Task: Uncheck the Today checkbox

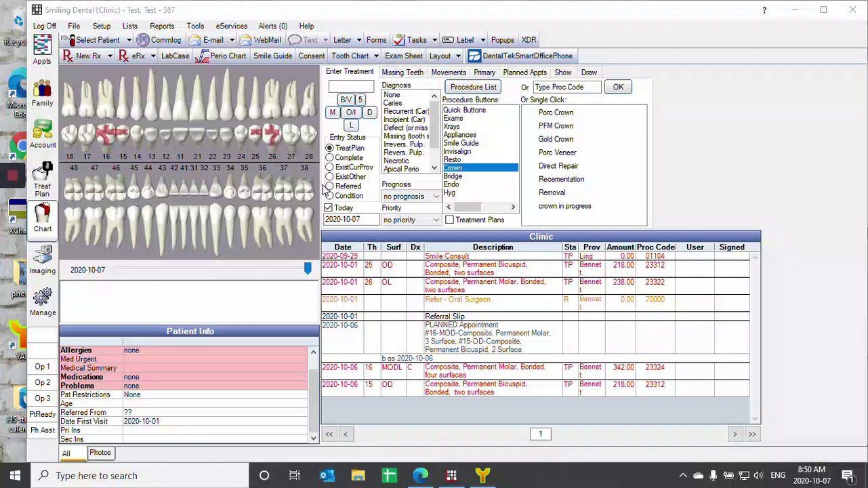Action: [x=329, y=208]
